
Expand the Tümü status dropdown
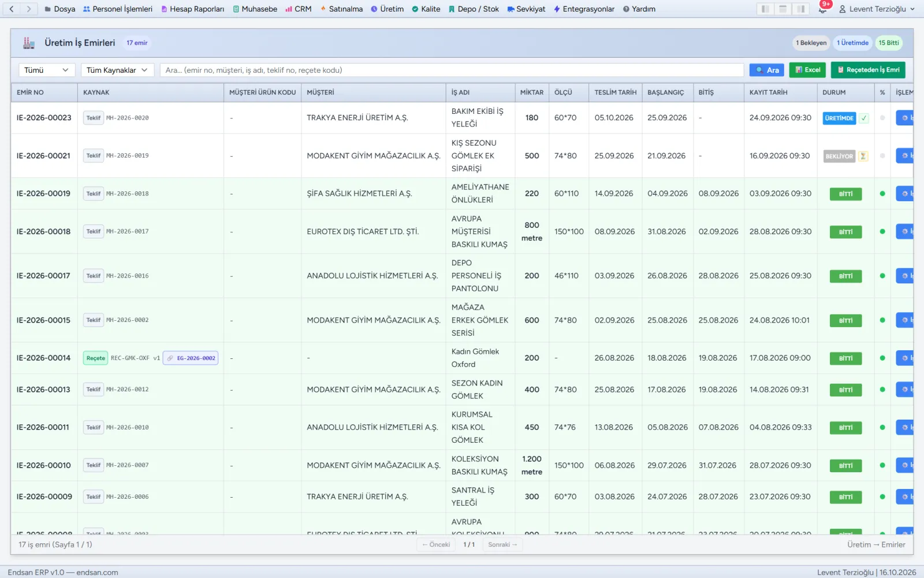point(47,70)
